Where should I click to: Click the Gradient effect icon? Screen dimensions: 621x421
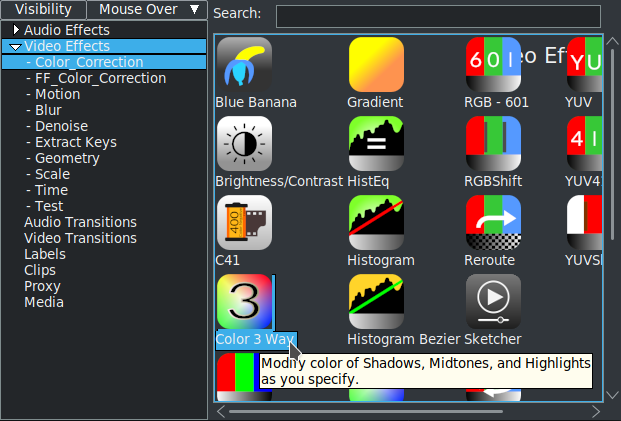[x=376, y=65]
